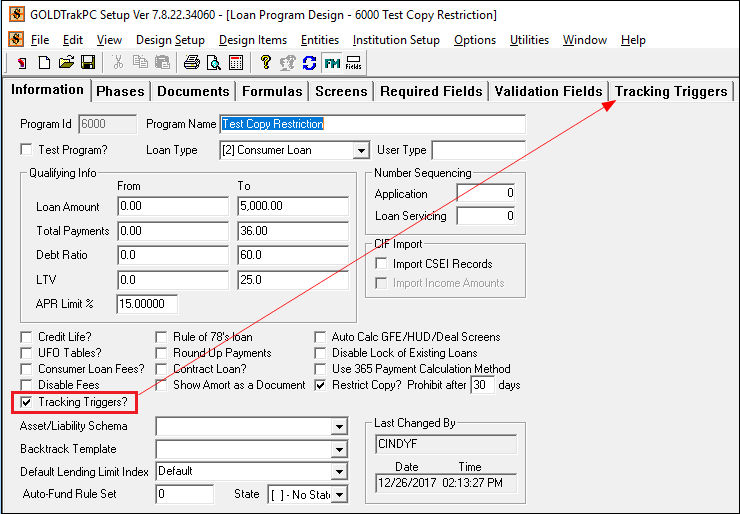Check Import CSEI Records checkbox

coord(381,264)
